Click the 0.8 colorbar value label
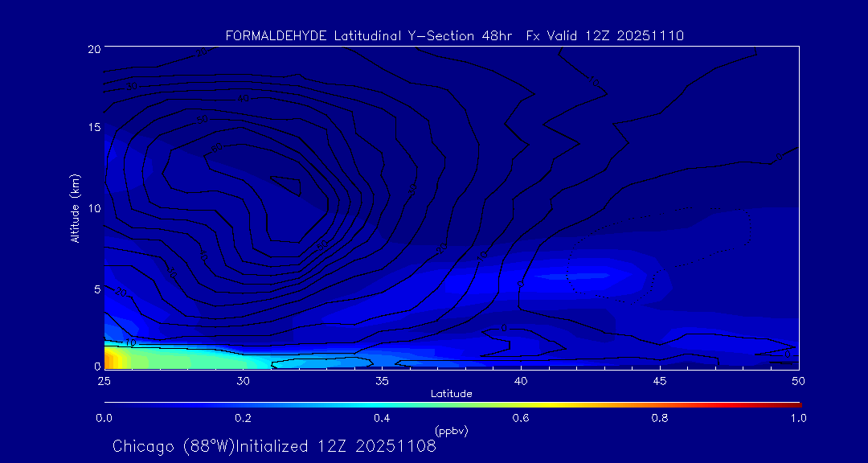Image resolution: width=868 pixels, height=463 pixels. [660, 418]
